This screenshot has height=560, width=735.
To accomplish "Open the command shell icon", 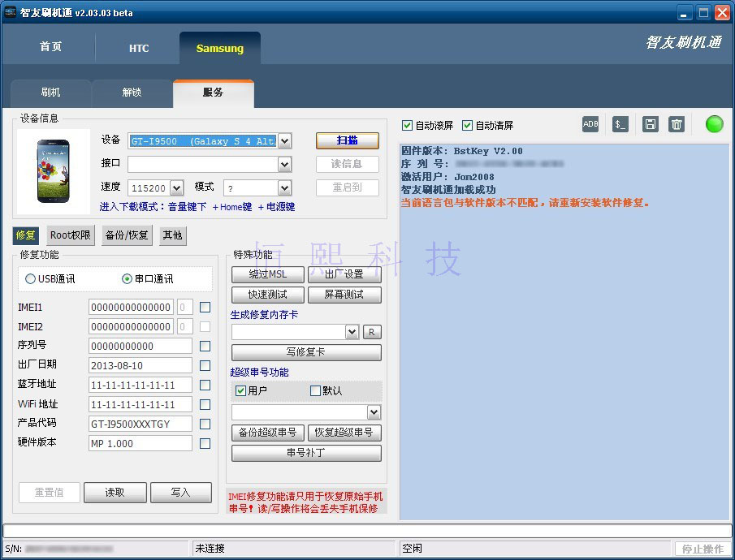I will 620,124.
